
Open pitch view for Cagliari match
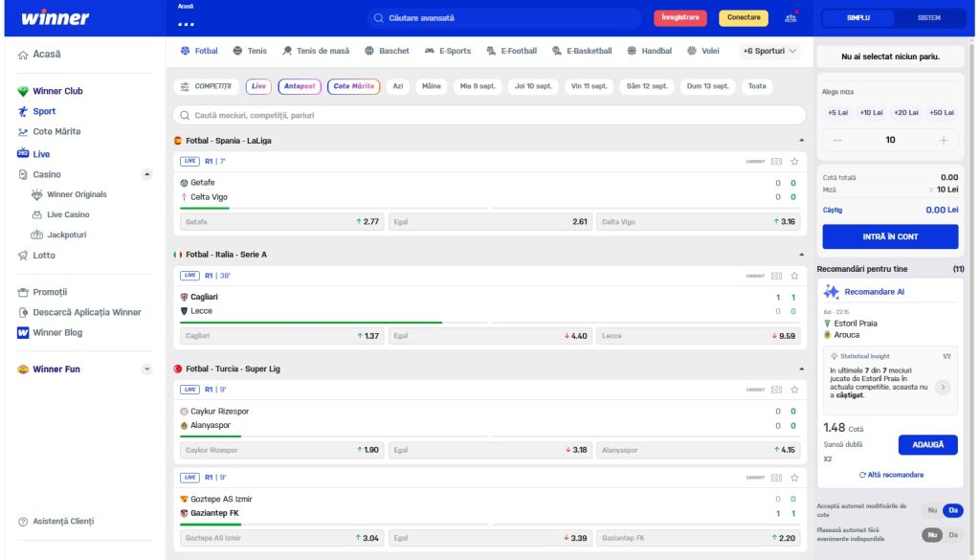pos(776,276)
